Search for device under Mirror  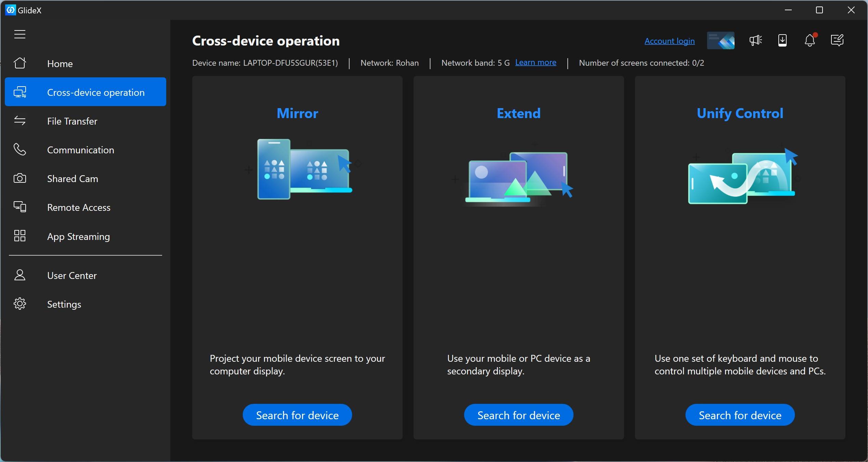297,415
